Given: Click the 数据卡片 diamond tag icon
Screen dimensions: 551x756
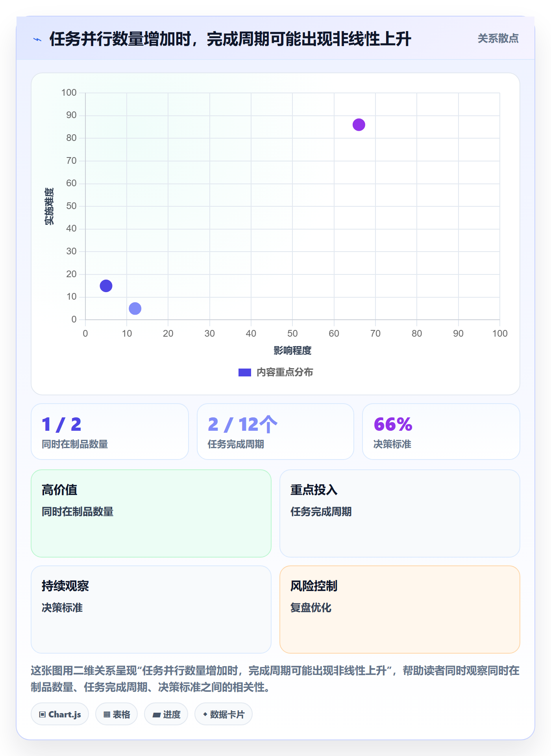Looking at the screenshot, I should pyautogui.click(x=205, y=714).
